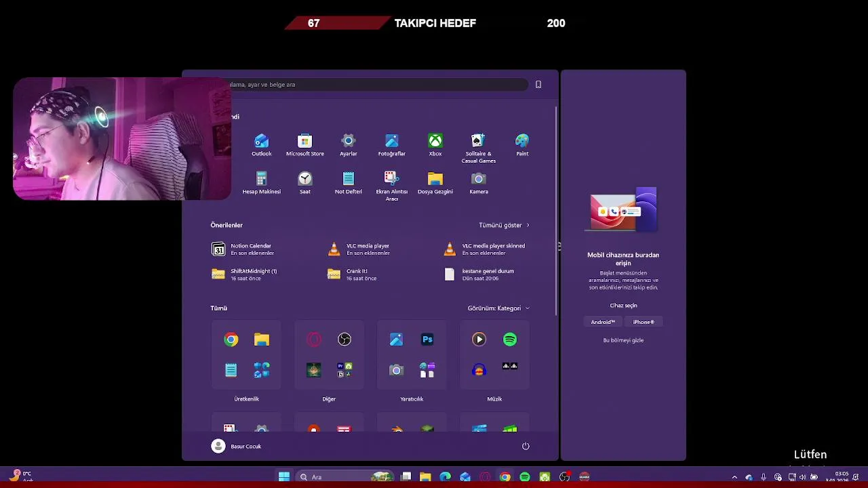Launch Opera GX in Diğer category
868x488 pixels.
(x=314, y=340)
